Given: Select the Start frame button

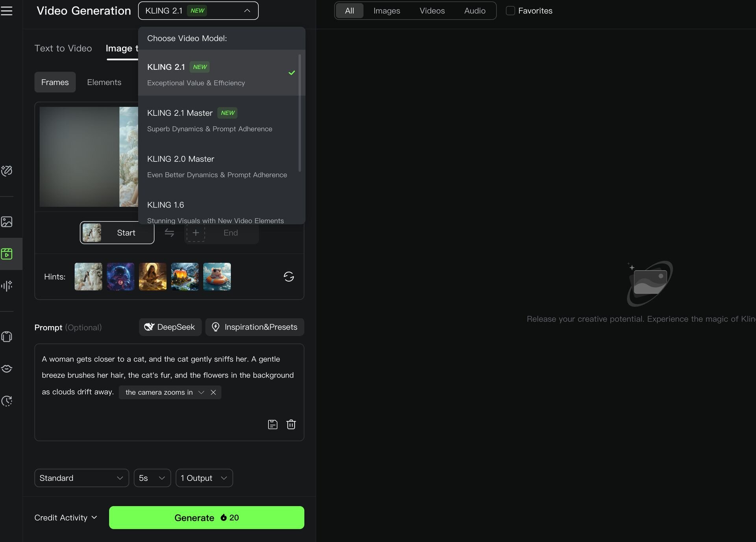Looking at the screenshot, I should tap(117, 233).
